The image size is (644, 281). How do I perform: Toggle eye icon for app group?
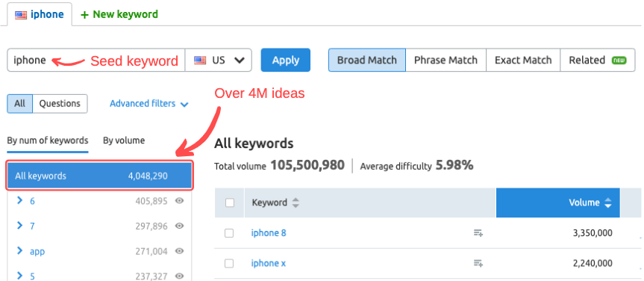(x=179, y=251)
